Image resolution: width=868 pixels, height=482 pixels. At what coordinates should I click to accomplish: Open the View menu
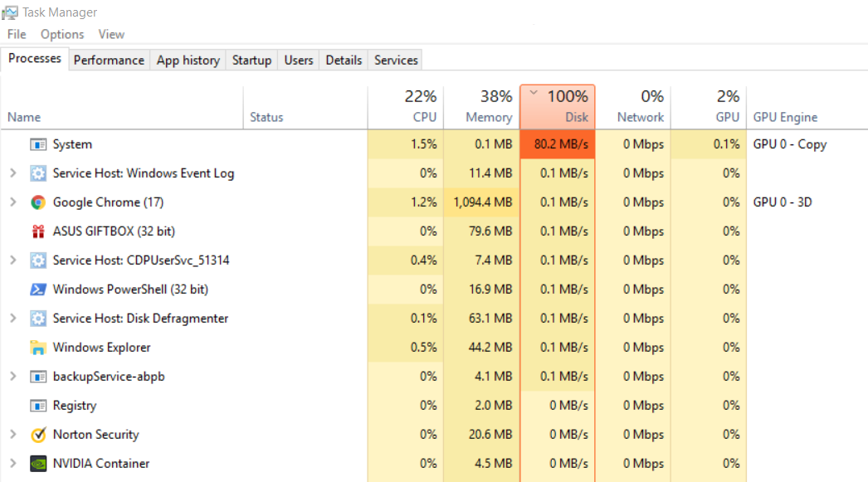(x=111, y=34)
